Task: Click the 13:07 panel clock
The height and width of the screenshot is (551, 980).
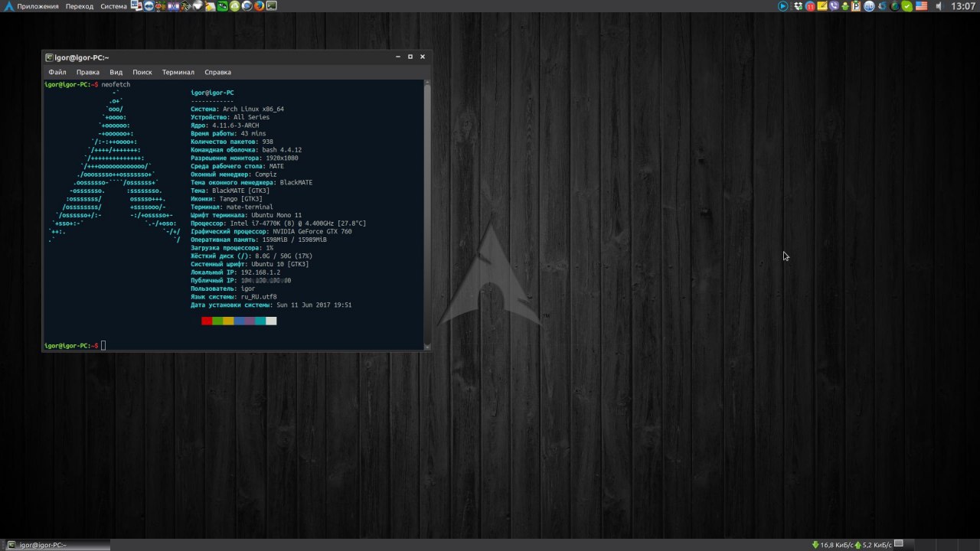Action: [x=963, y=6]
